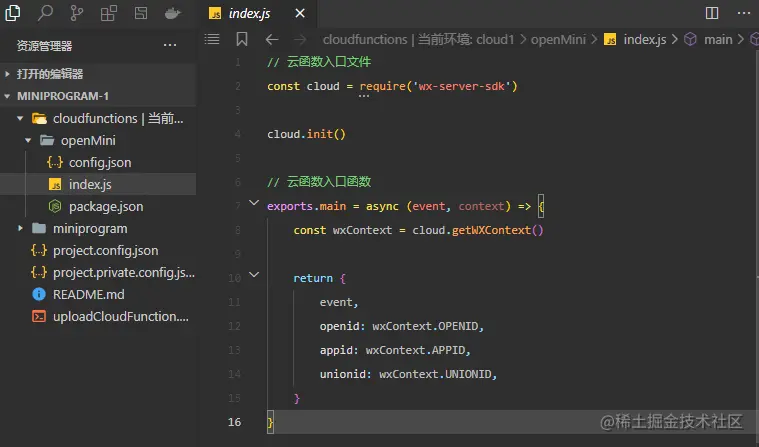
Task: Open config.json in the file tree
Action: [x=98, y=162]
